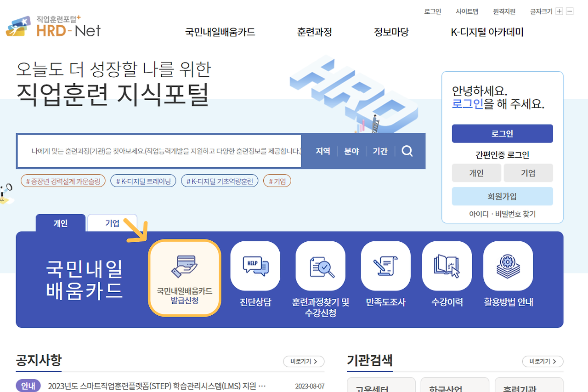Viewport: 588px width, 392px height.
Task: Start a search with the magnifying glass icon
Action: coord(407,151)
